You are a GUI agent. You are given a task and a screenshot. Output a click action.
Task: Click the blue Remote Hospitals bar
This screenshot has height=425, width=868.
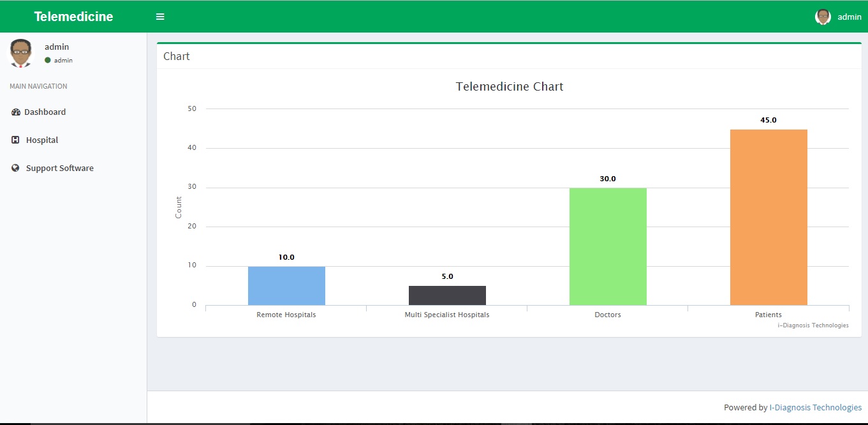tap(286, 286)
